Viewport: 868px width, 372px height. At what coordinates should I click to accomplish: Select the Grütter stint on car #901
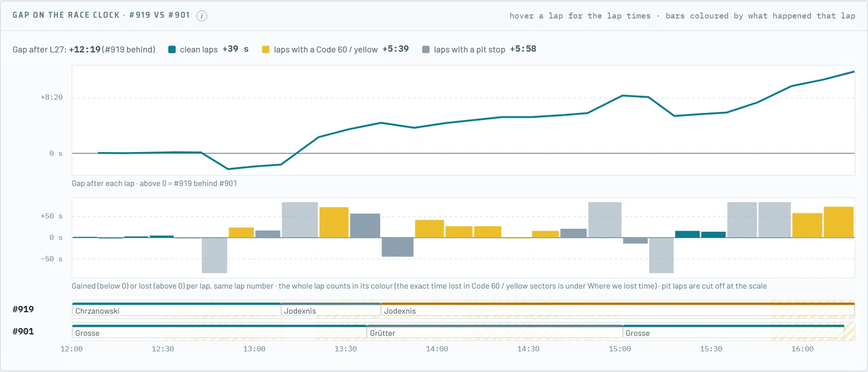click(495, 332)
